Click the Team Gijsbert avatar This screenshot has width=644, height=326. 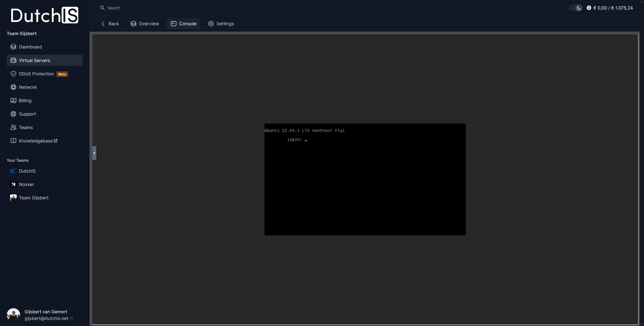[x=13, y=198]
